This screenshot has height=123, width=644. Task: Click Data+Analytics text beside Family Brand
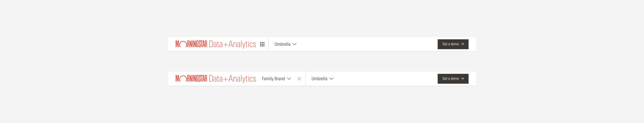tap(232, 79)
